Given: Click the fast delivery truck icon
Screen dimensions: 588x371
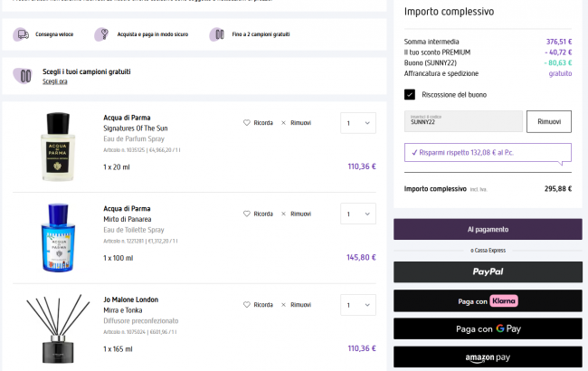Looking at the screenshot, I should (x=21, y=34).
